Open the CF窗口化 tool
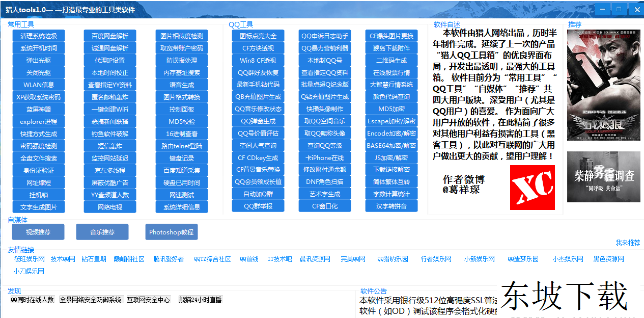Viewport: 644px width, 318px height. point(325,206)
